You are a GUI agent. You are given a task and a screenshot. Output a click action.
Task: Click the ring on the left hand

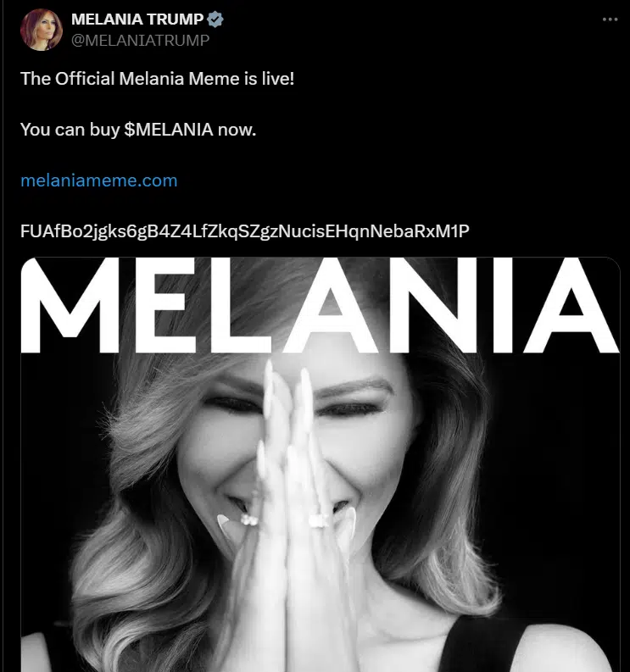coord(248,519)
